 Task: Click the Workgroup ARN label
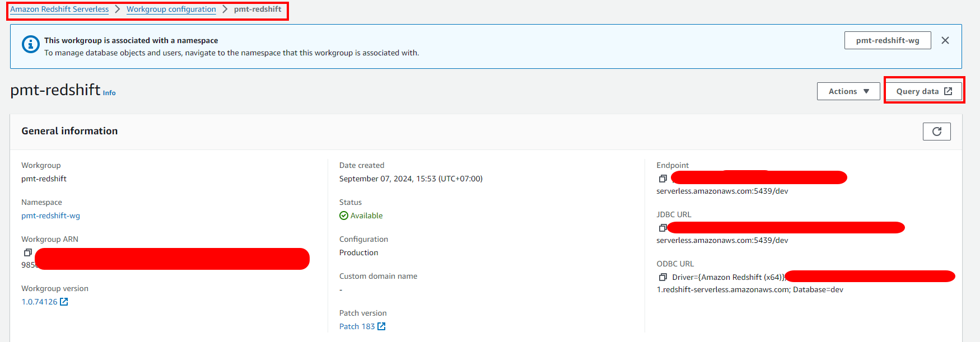[50, 239]
